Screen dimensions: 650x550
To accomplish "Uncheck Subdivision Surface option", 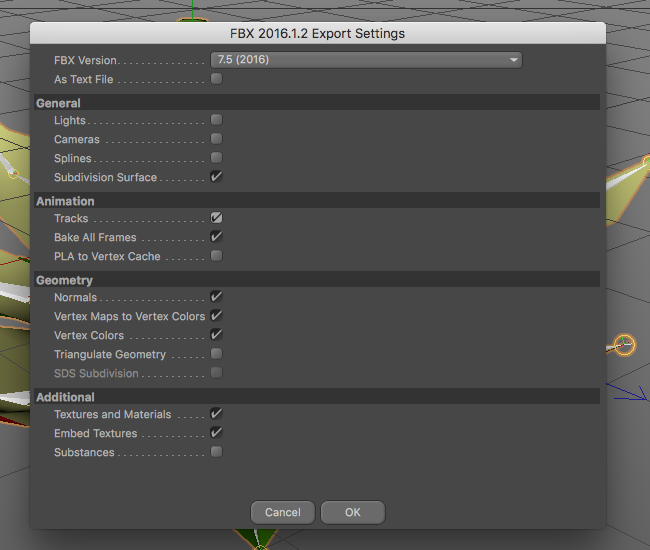I will pos(216,177).
